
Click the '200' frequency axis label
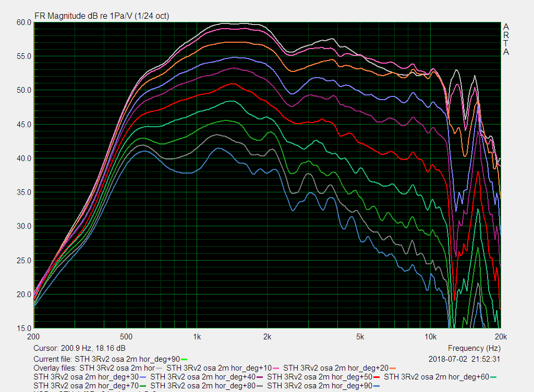[33, 337]
